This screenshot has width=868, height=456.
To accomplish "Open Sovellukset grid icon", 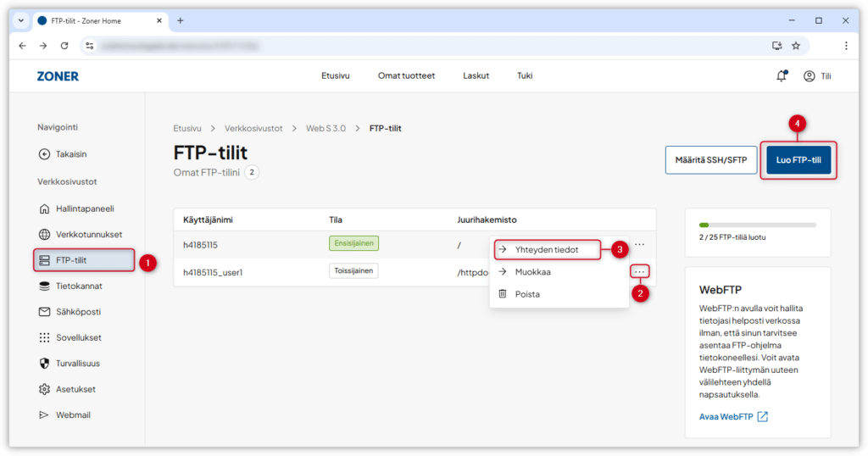I will pyautogui.click(x=45, y=337).
